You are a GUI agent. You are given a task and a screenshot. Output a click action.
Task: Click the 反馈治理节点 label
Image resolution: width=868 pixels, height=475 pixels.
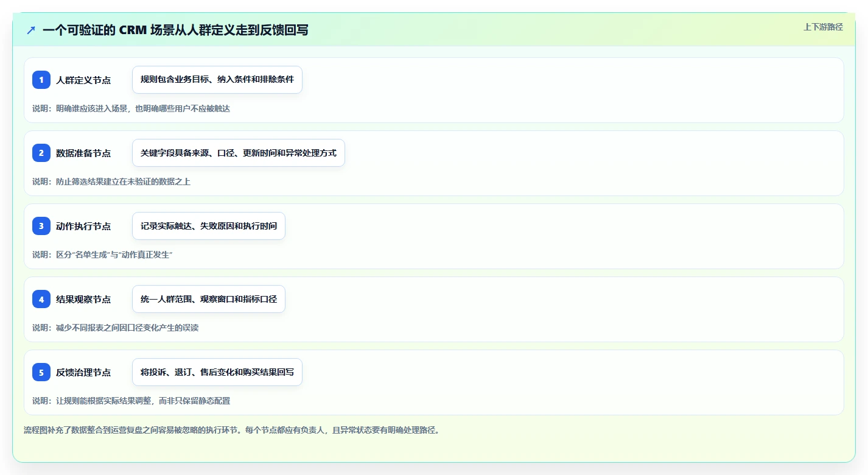83,372
